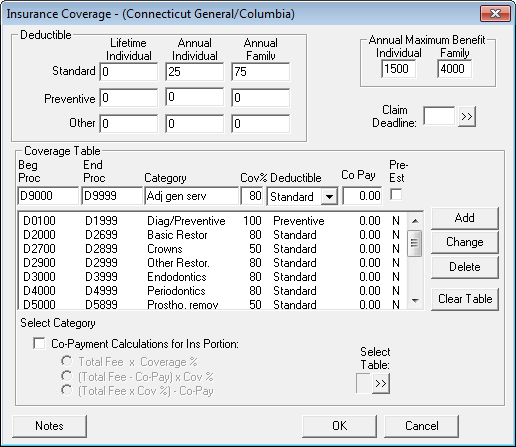Confirm with the OK button

pyautogui.click(x=339, y=426)
